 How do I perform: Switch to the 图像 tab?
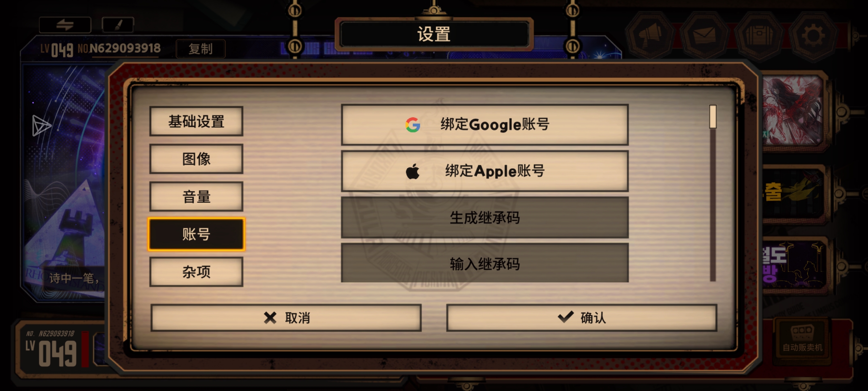196,159
